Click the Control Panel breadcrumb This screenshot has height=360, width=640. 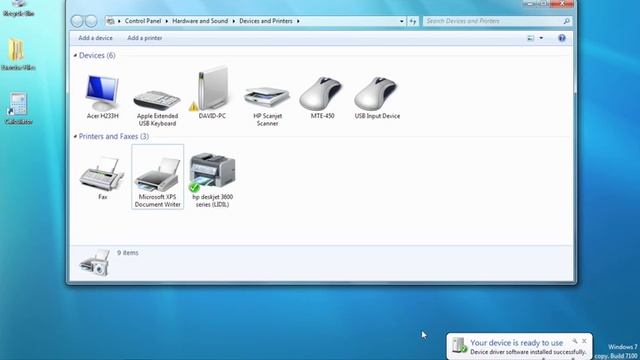pos(143,21)
